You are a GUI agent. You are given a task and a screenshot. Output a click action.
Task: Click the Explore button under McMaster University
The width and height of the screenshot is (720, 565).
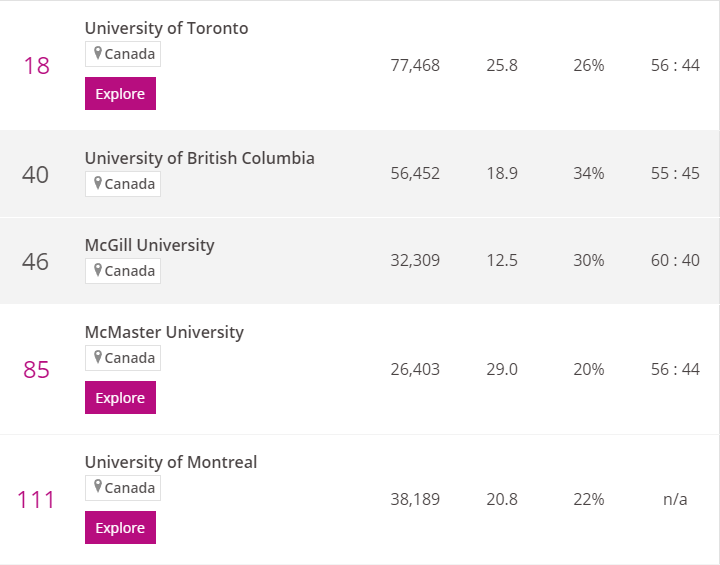(120, 397)
